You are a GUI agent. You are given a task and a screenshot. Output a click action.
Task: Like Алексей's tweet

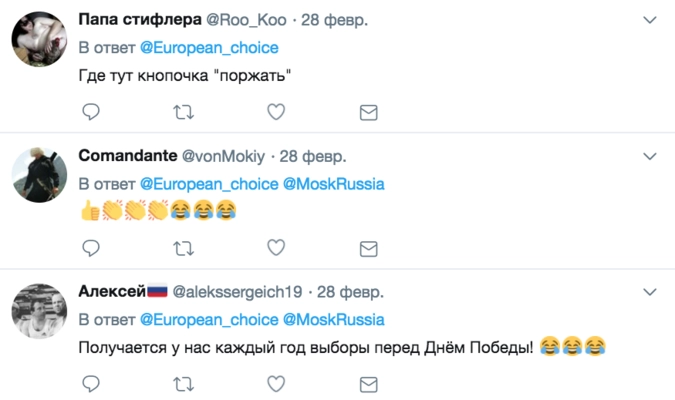click(276, 383)
